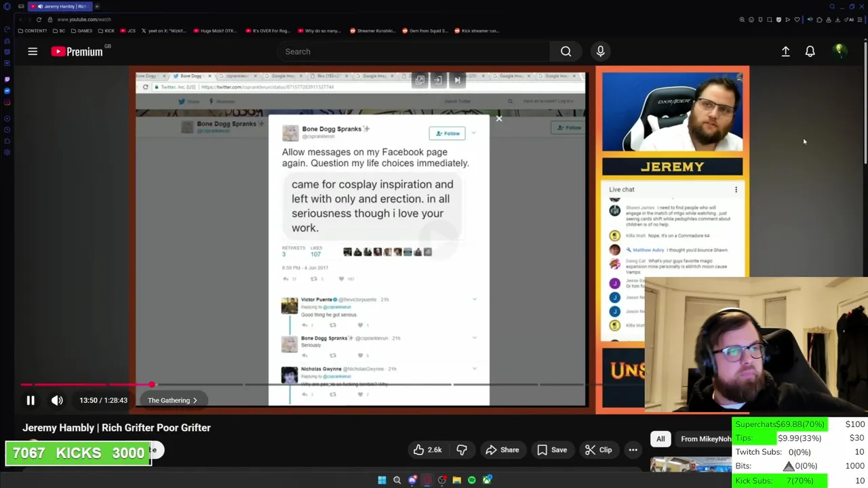Switch to the Jeremy Hambly browser tab
This screenshot has width=868, height=488.
click(x=60, y=6)
